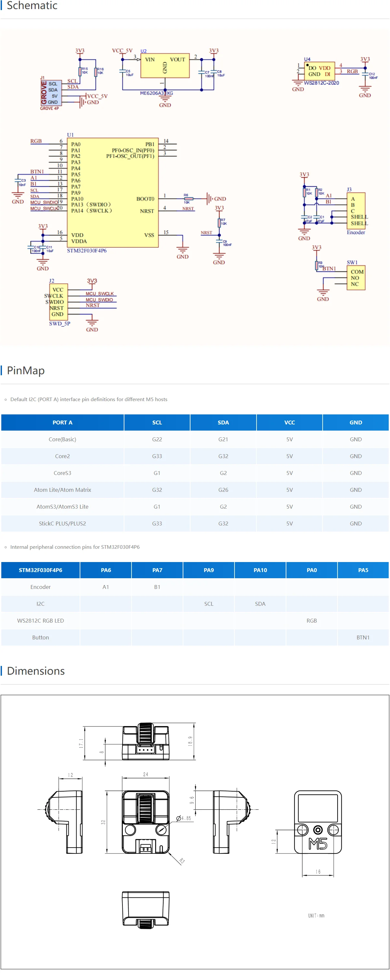Click the PinMap section heading
The height and width of the screenshot is (980, 390).
[x=26, y=371]
